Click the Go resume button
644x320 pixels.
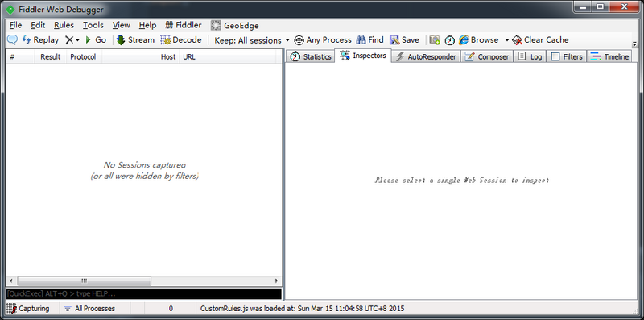click(x=96, y=39)
